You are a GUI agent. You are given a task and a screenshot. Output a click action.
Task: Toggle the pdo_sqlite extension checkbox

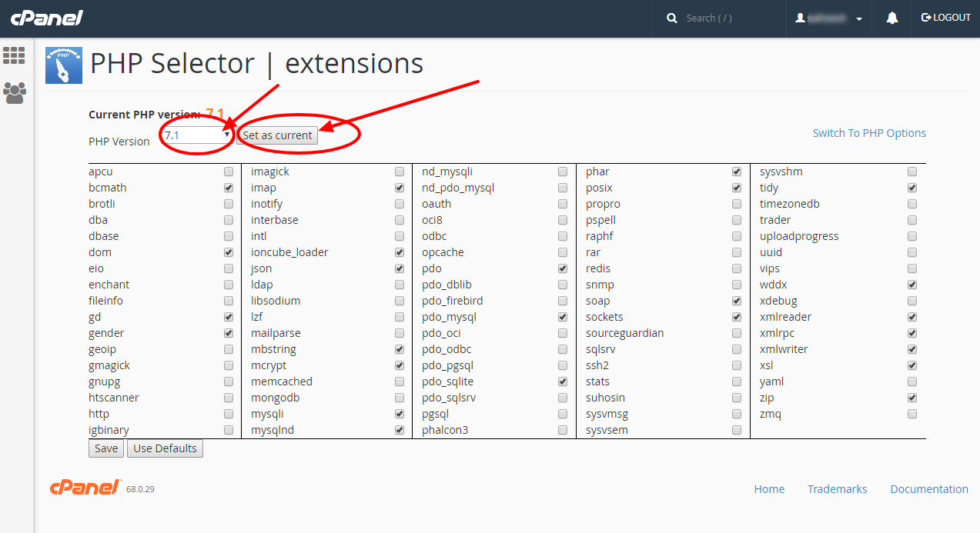tap(563, 381)
